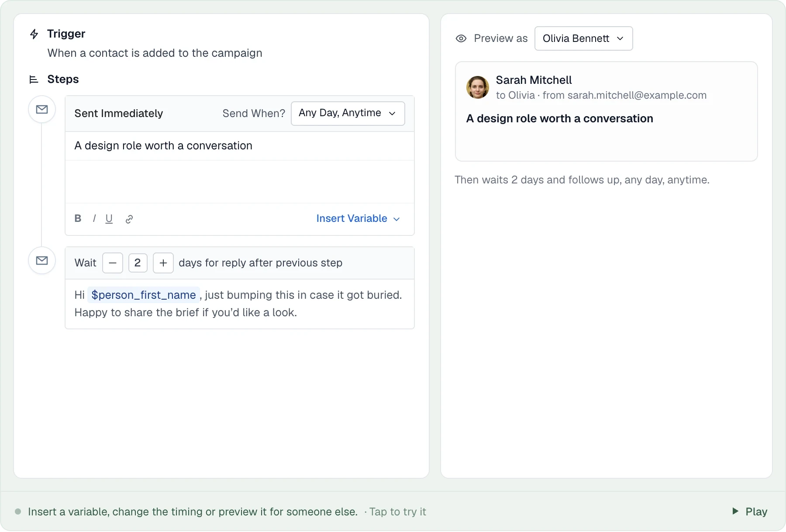This screenshot has height=532, width=786.
Task: Click the 'Sent Immediately' step label
Action: click(119, 114)
